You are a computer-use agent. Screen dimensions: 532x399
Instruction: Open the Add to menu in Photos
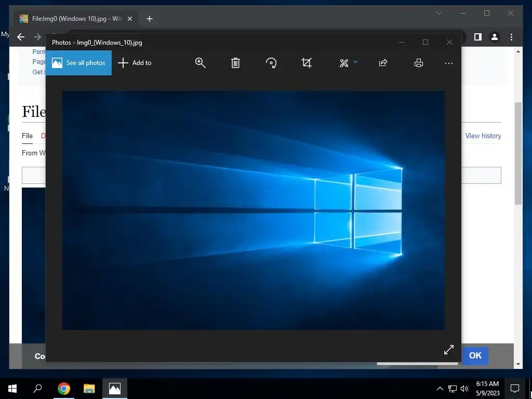[x=135, y=63]
